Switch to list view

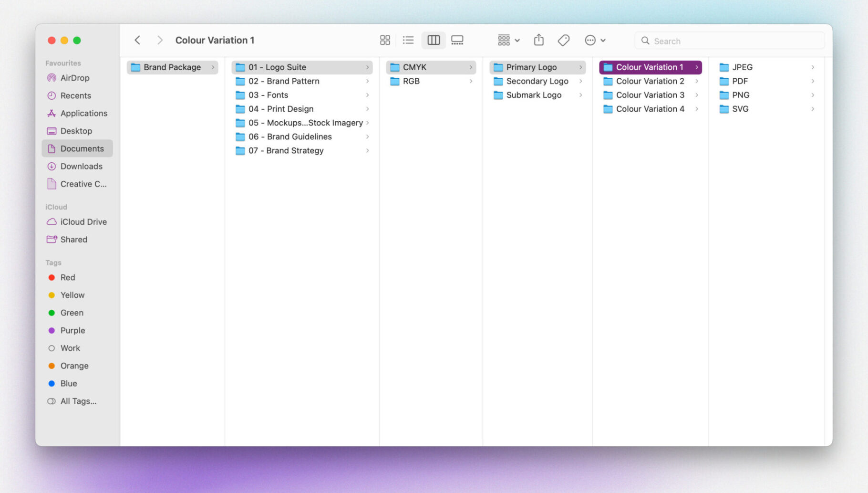coord(408,40)
